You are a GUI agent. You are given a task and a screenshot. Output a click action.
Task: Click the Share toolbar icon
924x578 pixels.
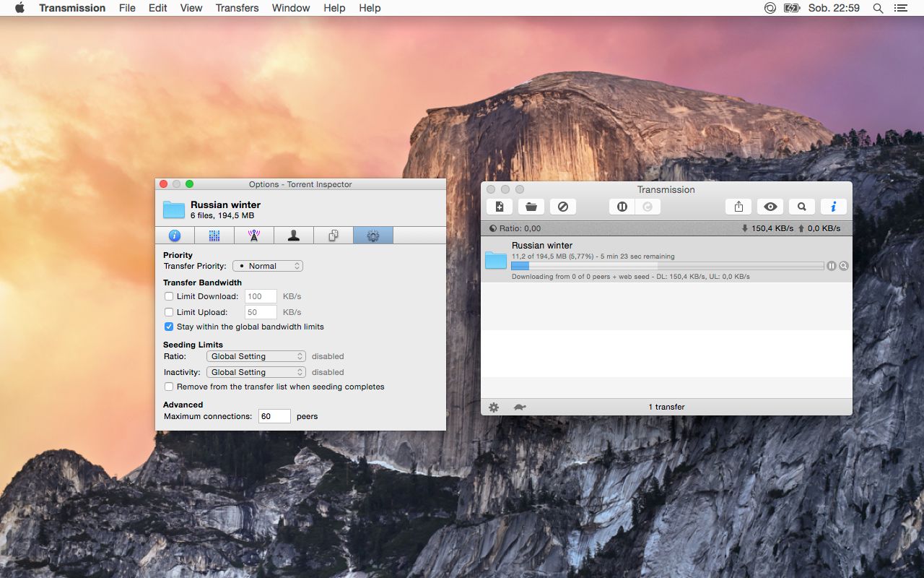coord(738,207)
